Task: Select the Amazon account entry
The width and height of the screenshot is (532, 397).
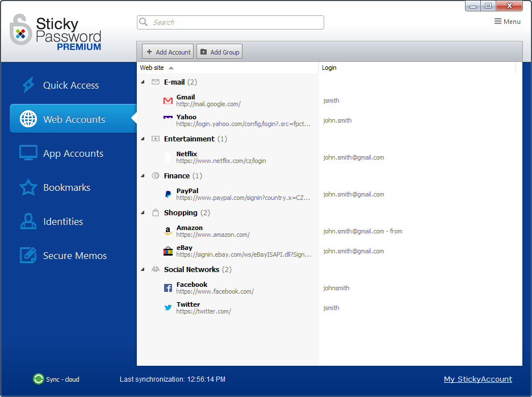Action: tap(329, 231)
